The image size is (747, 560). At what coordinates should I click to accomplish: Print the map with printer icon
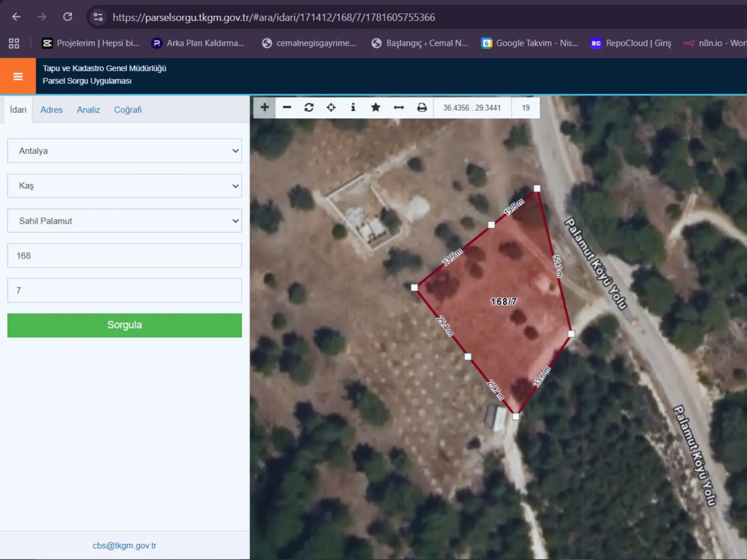(422, 108)
